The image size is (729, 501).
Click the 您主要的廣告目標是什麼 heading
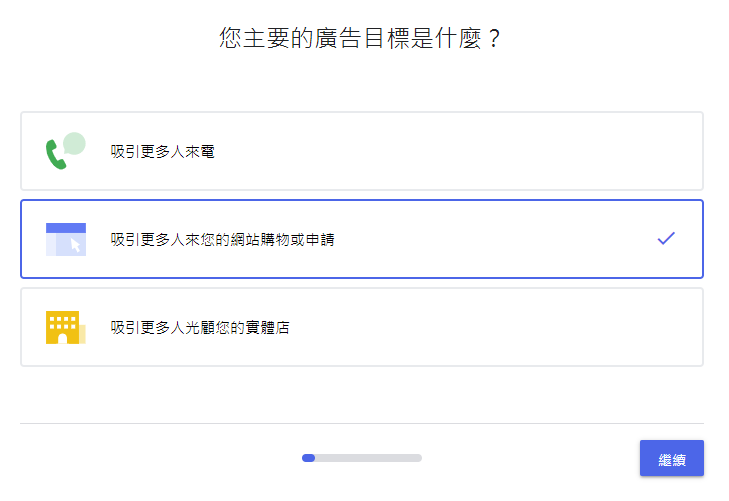tap(360, 39)
